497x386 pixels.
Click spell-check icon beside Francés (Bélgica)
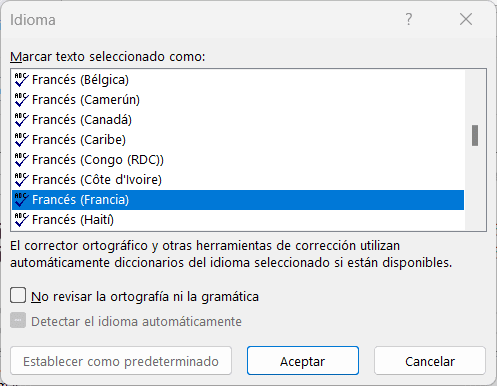point(22,80)
